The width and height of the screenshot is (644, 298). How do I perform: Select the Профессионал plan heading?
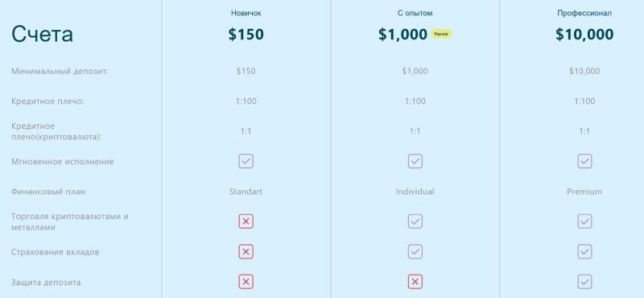(584, 13)
